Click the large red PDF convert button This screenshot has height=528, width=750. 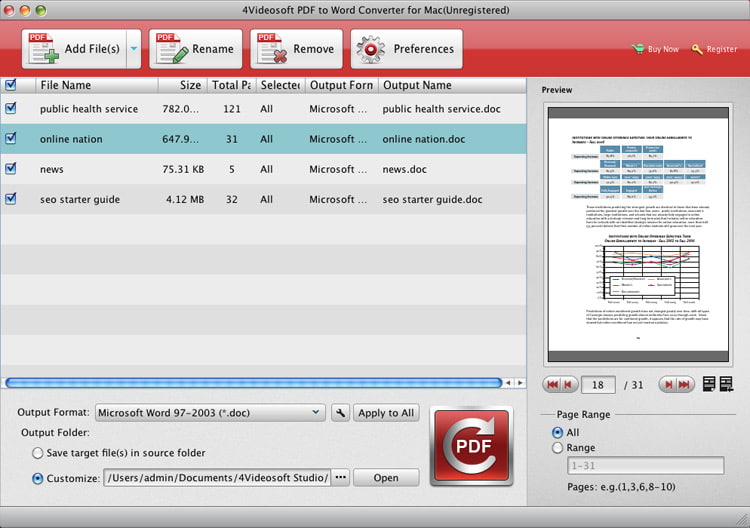[x=471, y=445]
